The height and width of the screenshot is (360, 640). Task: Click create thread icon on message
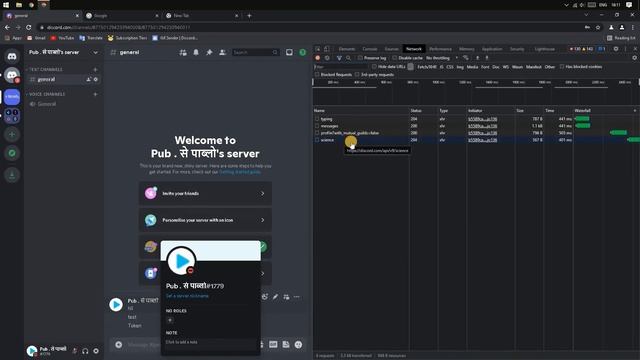[286, 297]
